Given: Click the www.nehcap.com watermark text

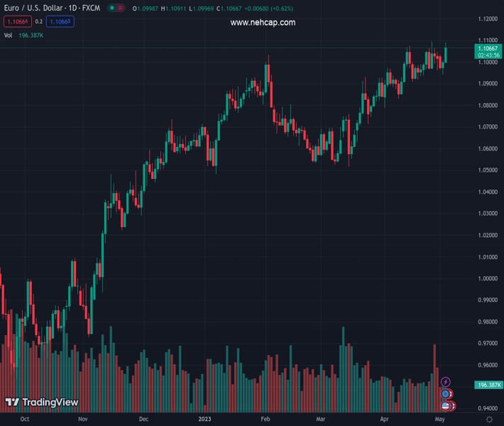Looking at the screenshot, I should (263, 23).
